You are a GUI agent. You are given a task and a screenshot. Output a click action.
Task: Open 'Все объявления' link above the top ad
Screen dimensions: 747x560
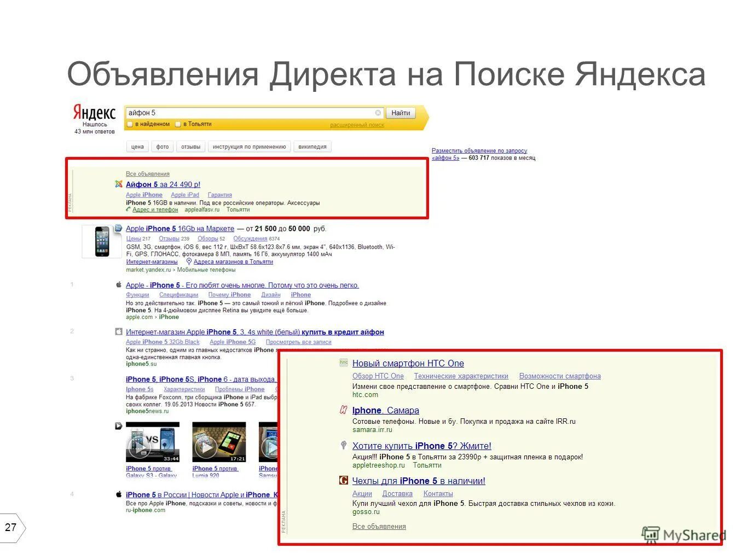pyautogui.click(x=148, y=174)
